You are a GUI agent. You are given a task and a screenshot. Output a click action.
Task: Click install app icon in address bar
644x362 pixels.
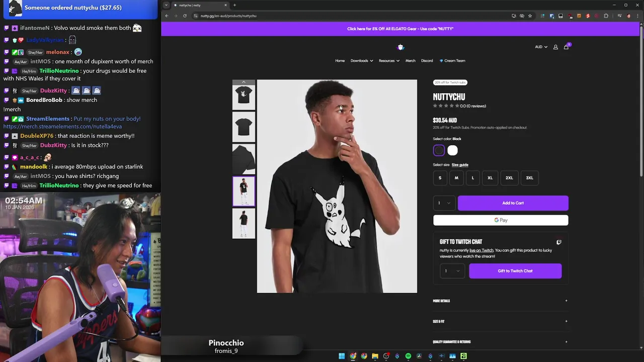(514, 16)
